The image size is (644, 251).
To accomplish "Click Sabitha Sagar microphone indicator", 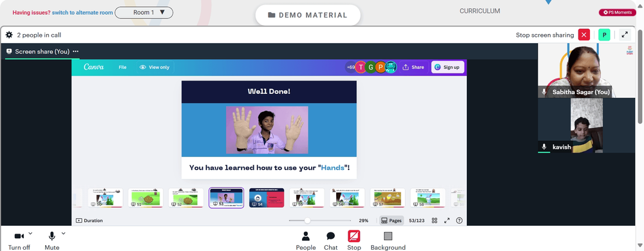I will click(x=544, y=92).
